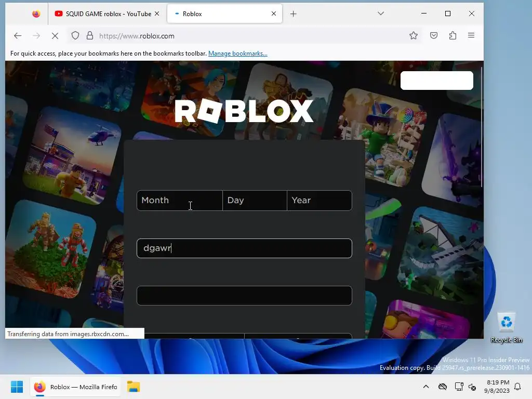Open the tracking protection shield icon

tap(75, 36)
